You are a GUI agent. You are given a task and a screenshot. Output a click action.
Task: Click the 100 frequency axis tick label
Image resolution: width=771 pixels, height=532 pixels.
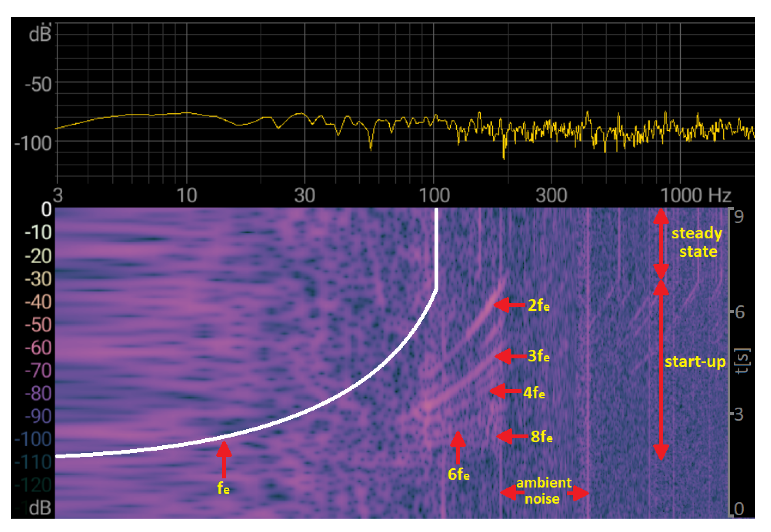click(434, 195)
